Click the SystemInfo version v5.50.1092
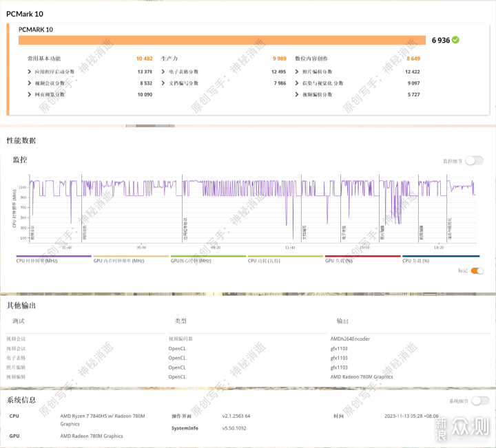 234,428
